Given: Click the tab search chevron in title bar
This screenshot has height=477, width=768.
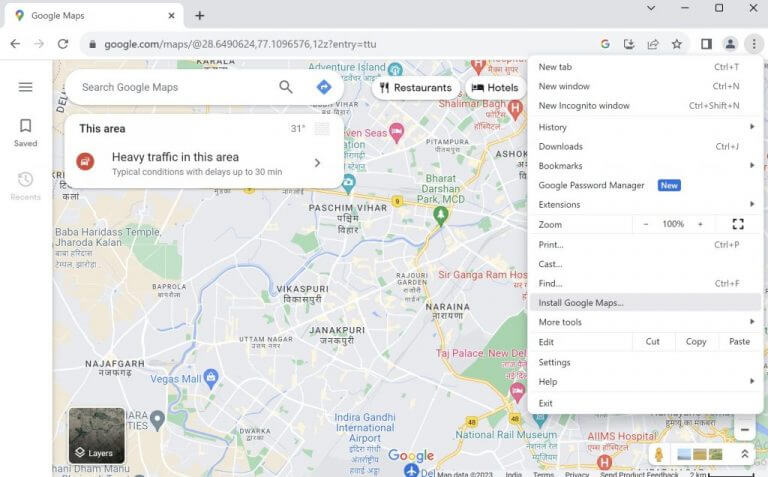Looking at the screenshot, I should 650,8.
